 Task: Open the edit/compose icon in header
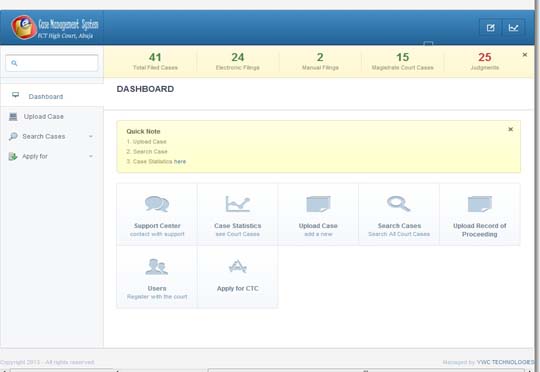490,28
